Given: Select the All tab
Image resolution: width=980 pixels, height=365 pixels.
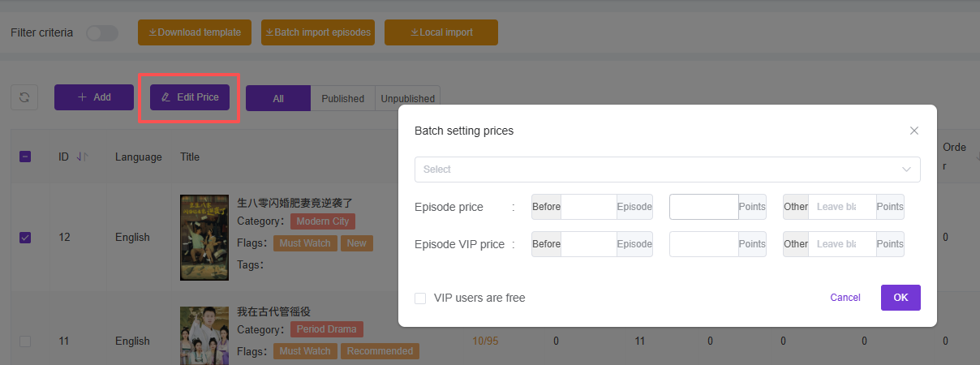Looking at the screenshot, I should pyautogui.click(x=278, y=98).
